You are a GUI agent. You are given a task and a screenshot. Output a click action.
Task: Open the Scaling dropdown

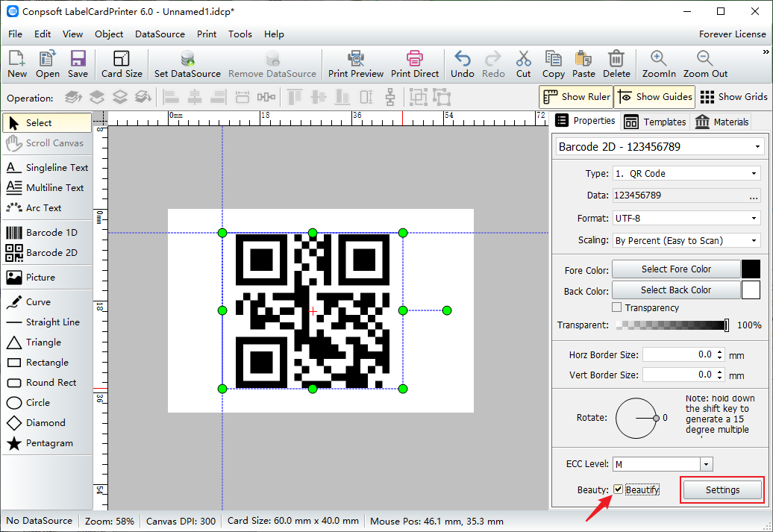[x=754, y=240]
